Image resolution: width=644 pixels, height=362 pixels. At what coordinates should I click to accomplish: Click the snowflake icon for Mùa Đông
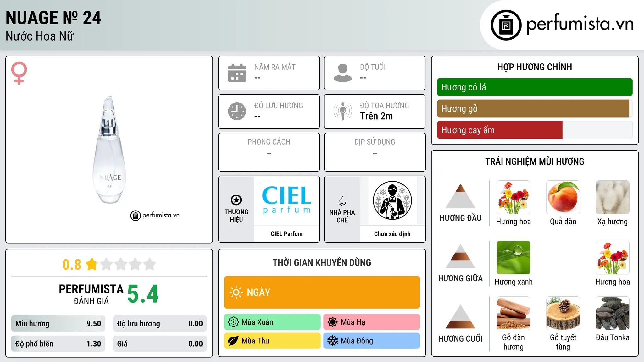(x=333, y=341)
